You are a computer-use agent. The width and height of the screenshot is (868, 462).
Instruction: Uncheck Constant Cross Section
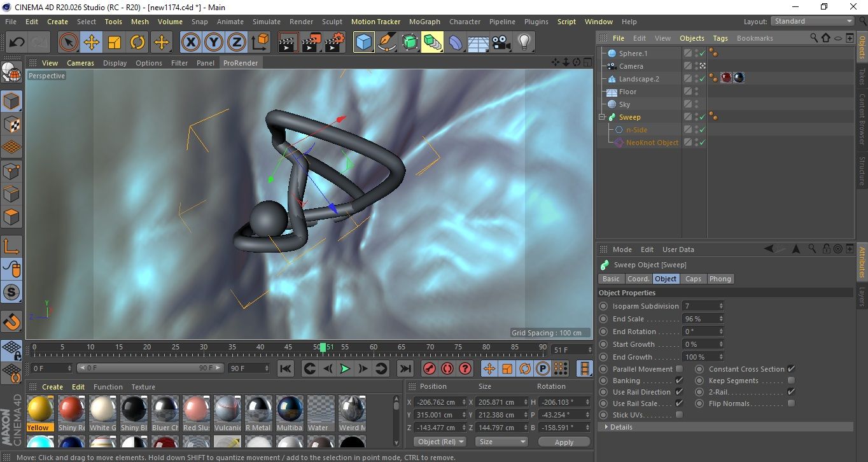(791, 369)
